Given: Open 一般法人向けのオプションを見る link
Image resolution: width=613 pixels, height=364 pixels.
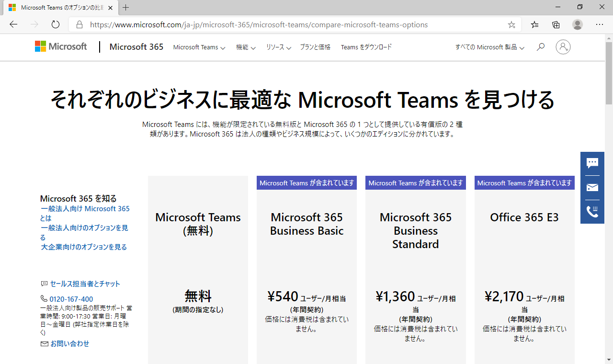Looking at the screenshot, I should coord(84,232).
